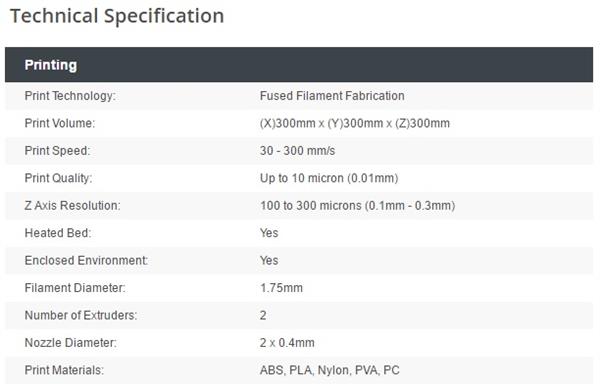Image resolution: width=600 pixels, height=390 pixels.
Task: Select the Number of Extruders label
Action: click(81, 315)
